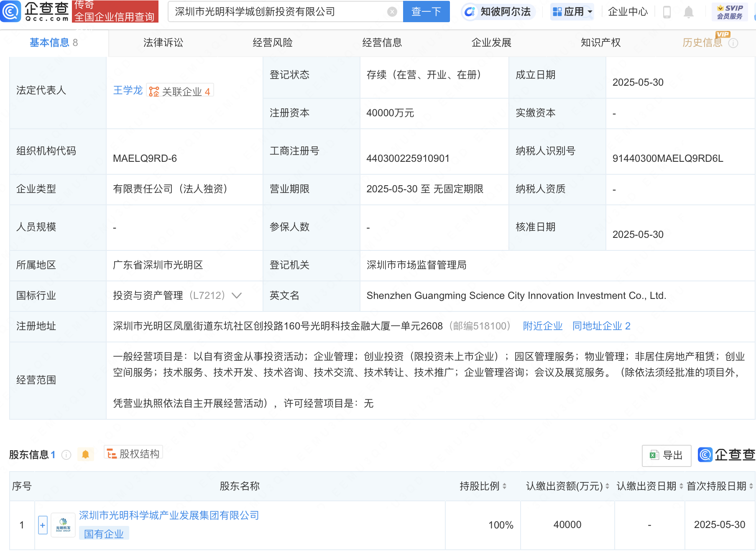Click registration number 440300225910901
Screen dimensions: 756x551
point(408,158)
